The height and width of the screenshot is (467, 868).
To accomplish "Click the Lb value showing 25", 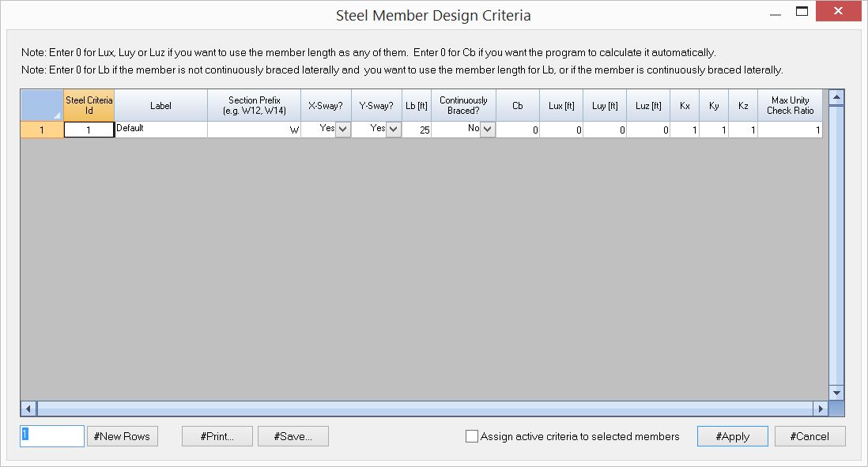I will [x=415, y=129].
